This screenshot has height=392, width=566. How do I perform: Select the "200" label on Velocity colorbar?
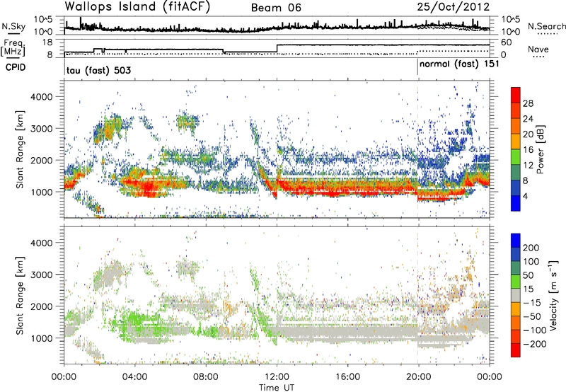[531, 248]
